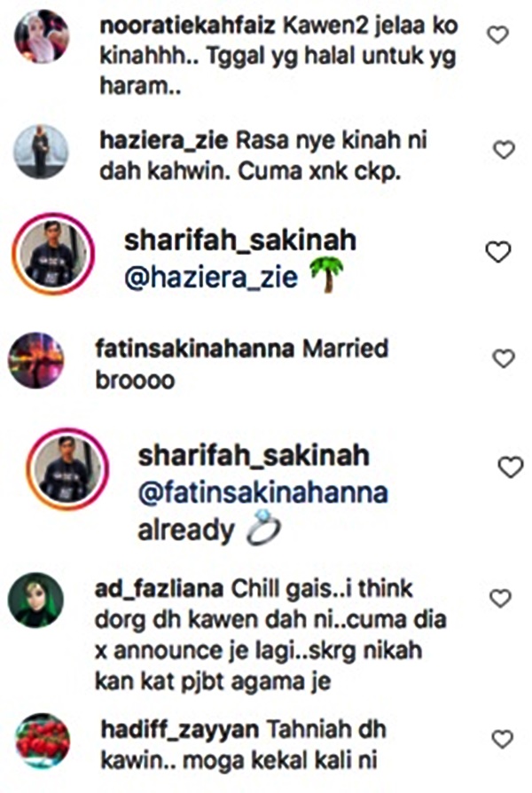Open ad_fazliana's green avatar
This screenshot has width=532, height=793.
coord(35,601)
